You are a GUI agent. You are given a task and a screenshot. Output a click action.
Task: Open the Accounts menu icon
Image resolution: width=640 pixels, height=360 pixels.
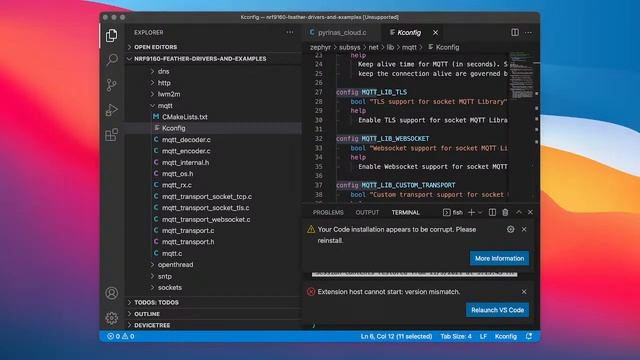(111, 293)
